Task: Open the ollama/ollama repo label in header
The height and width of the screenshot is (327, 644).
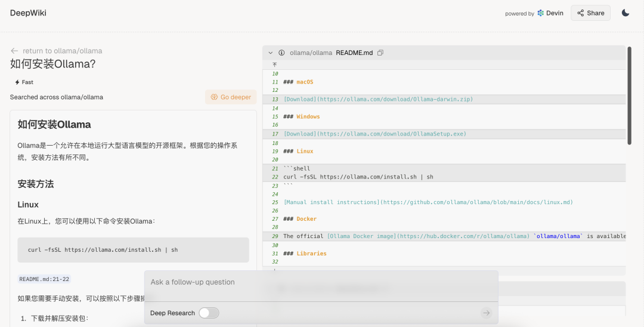Action: point(311,53)
